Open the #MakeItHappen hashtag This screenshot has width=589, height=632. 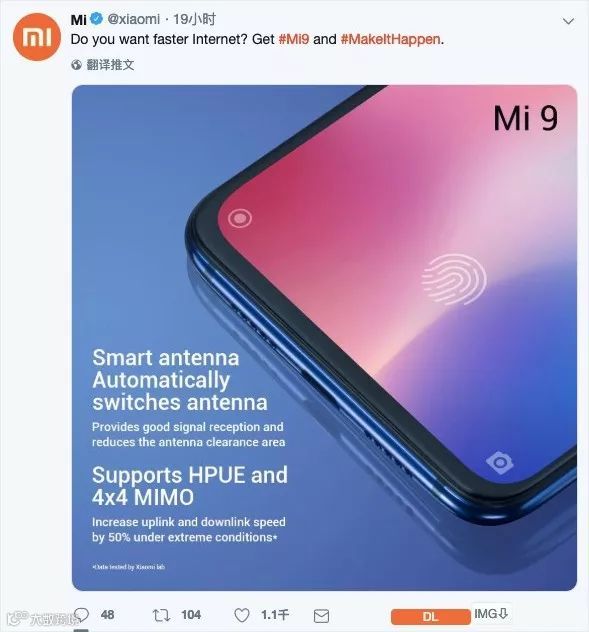[x=390, y=40]
